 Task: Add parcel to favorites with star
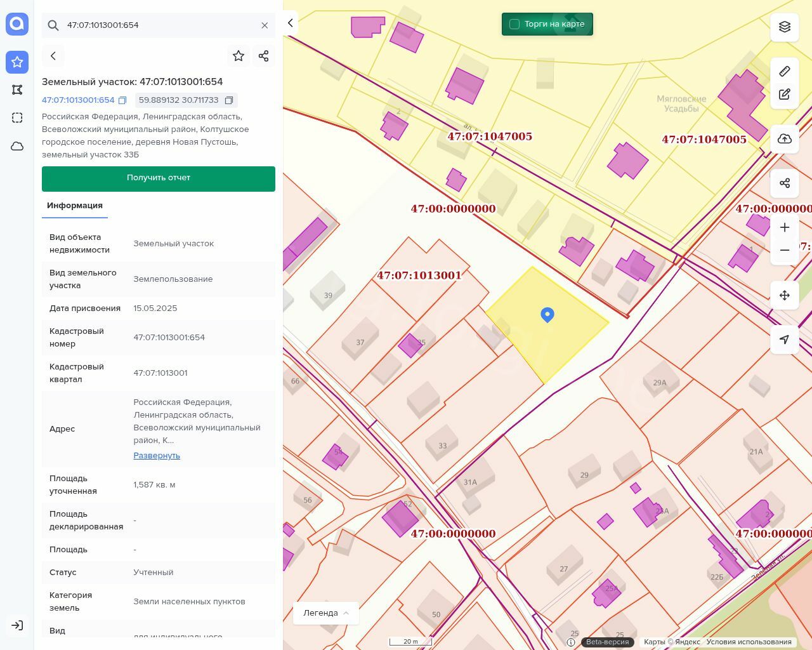pyautogui.click(x=239, y=56)
